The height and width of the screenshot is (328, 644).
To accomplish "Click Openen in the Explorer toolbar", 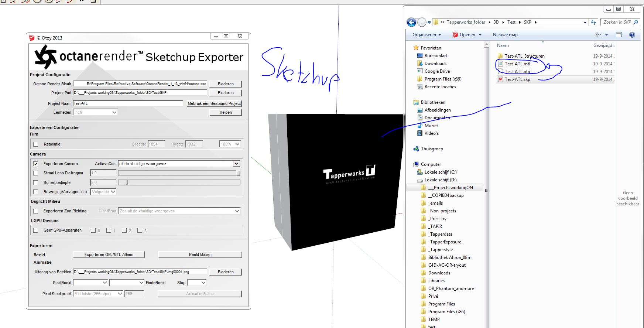I will pos(467,35).
